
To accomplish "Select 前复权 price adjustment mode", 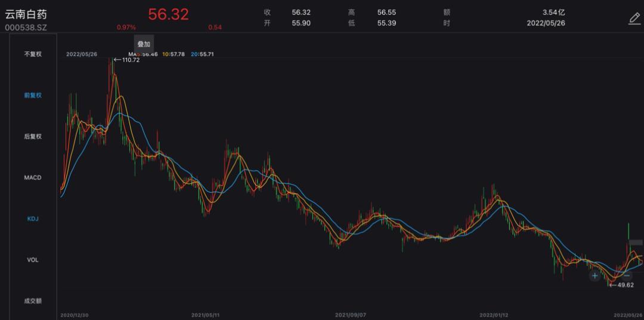I will tap(33, 95).
